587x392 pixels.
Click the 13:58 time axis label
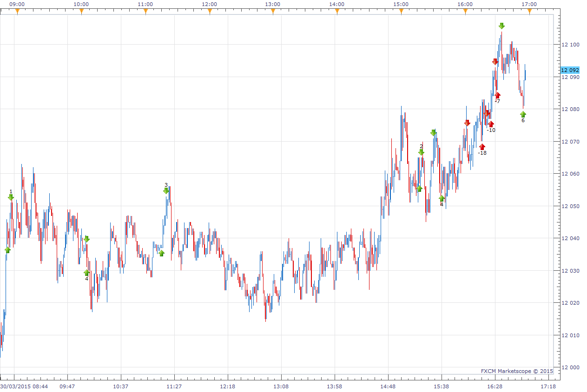[x=335, y=386]
